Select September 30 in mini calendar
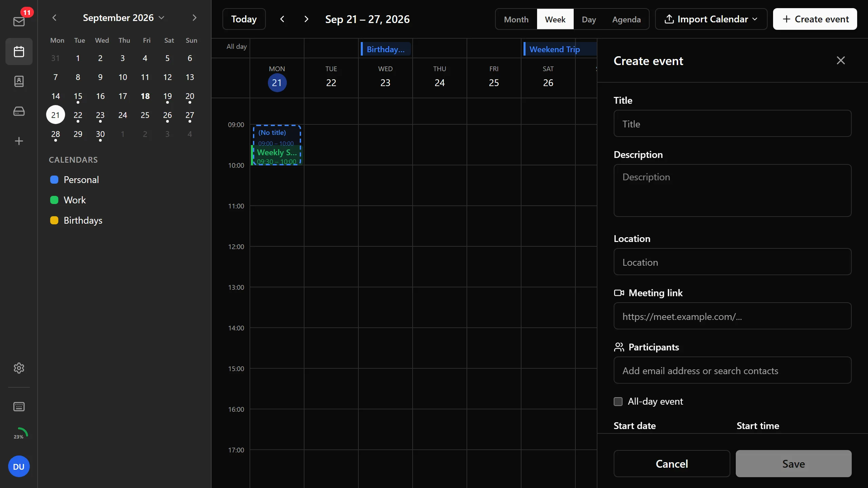The height and width of the screenshot is (488, 868). point(100,134)
